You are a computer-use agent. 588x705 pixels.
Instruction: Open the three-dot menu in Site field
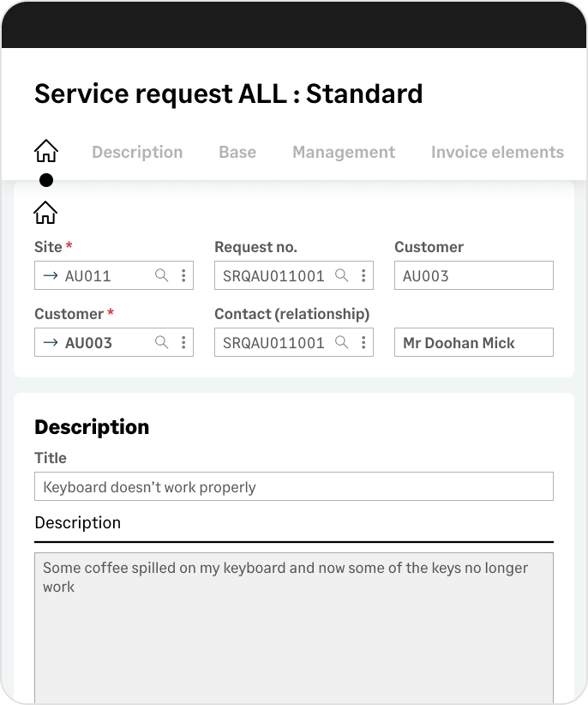click(x=183, y=275)
